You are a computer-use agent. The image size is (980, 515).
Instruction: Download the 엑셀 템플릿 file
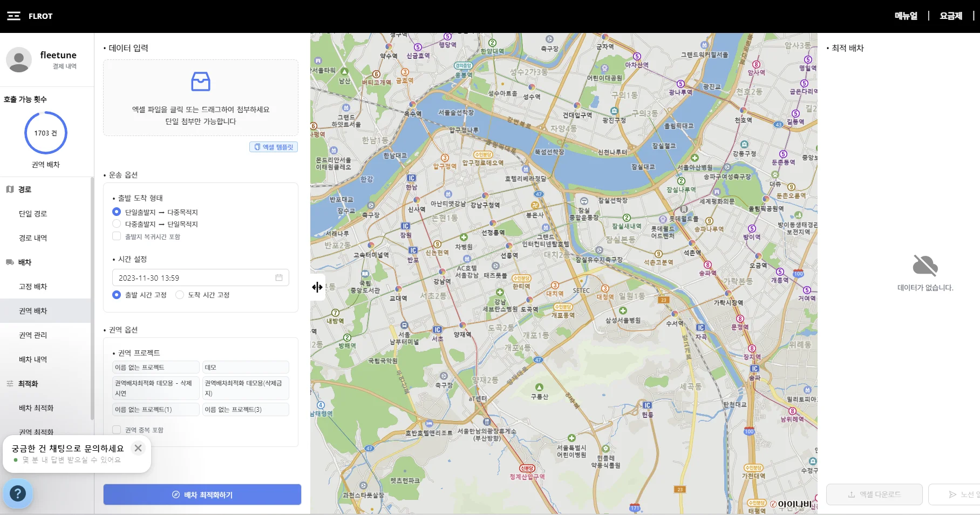pos(274,147)
